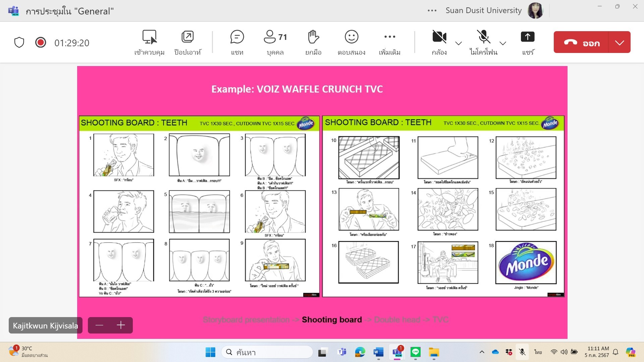
Task: Open the notification bell icon
Action: (x=616, y=352)
